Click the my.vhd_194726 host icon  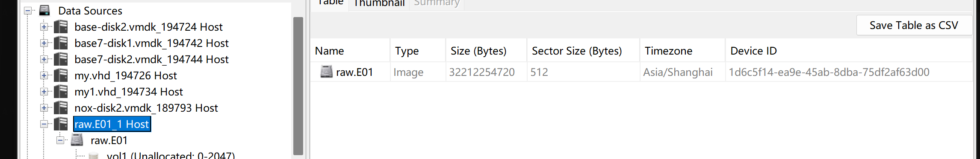click(61, 75)
